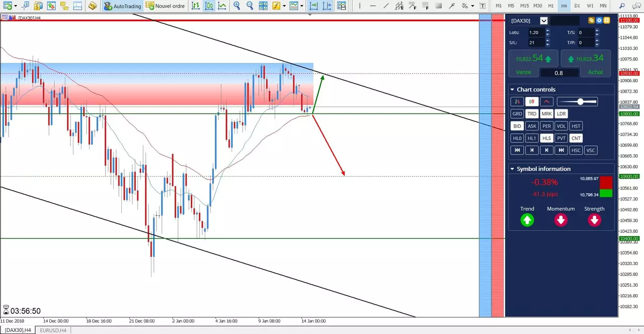The image size is (644, 334).
Task: Zoom out on the chart
Action: coord(250,6)
